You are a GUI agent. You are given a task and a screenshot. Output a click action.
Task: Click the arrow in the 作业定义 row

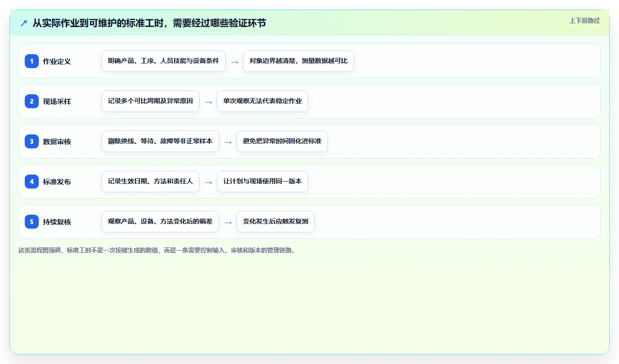tap(235, 62)
